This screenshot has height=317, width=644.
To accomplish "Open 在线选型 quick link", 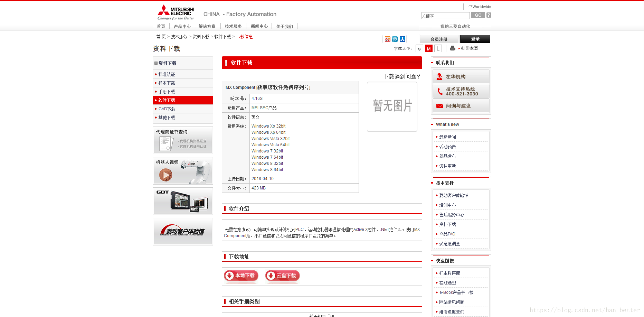I will 447,283.
